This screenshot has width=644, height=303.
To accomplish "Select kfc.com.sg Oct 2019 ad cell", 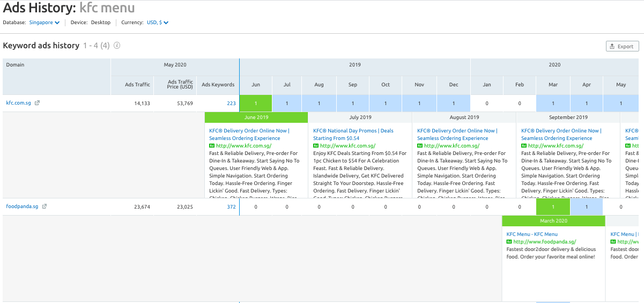I will click(386, 104).
